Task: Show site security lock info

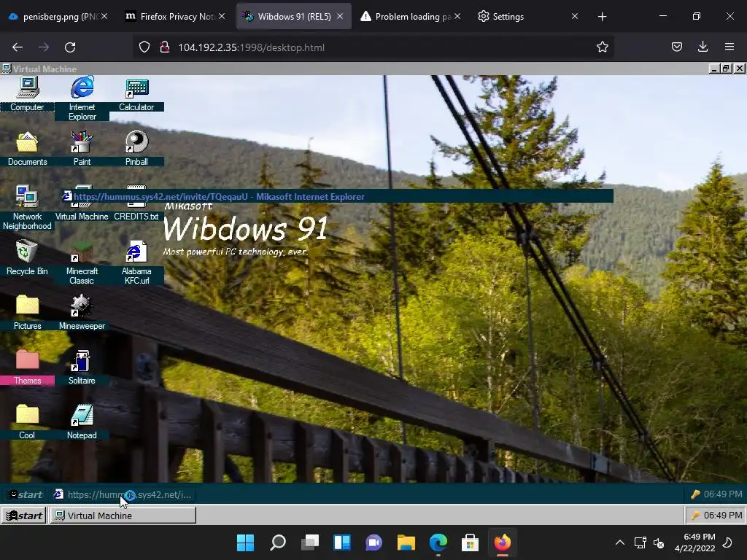Action: (165, 47)
